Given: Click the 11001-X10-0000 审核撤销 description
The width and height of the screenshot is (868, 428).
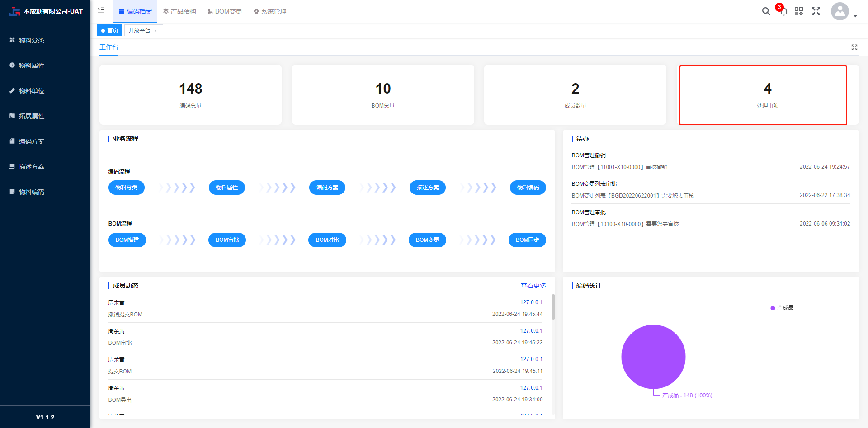Looking at the screenshot, I should (619, 167).
